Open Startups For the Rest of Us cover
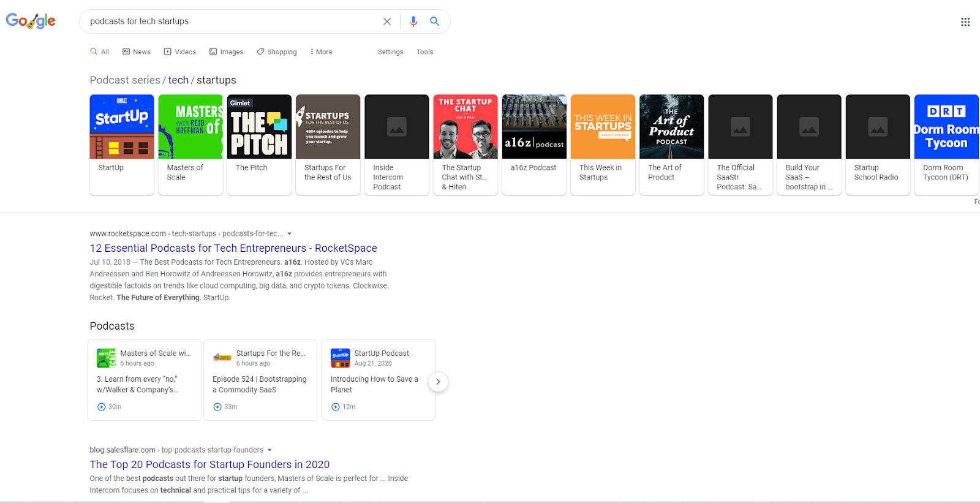980x503 pixels. click(328, 127)
